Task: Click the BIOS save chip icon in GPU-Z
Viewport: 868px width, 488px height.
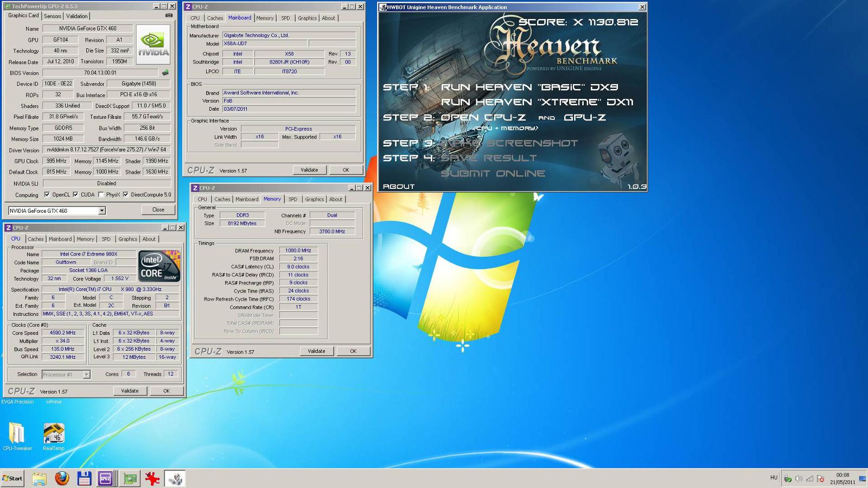Action: (165, 72)
